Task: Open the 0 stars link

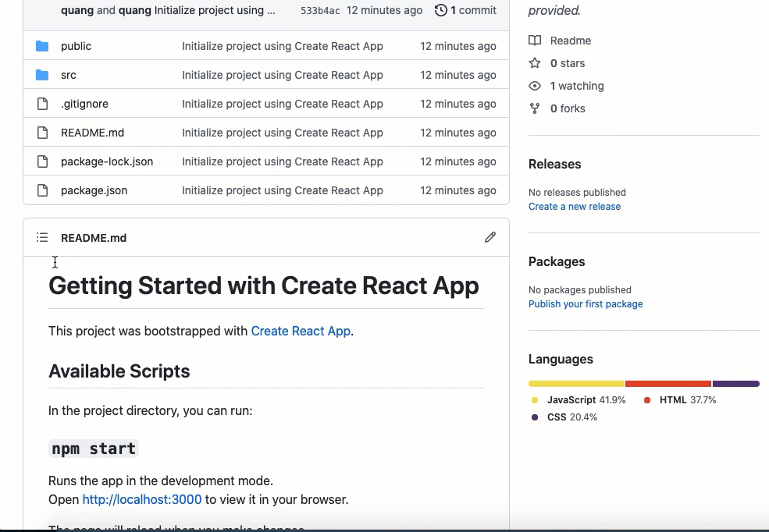Action: point(568,63)
